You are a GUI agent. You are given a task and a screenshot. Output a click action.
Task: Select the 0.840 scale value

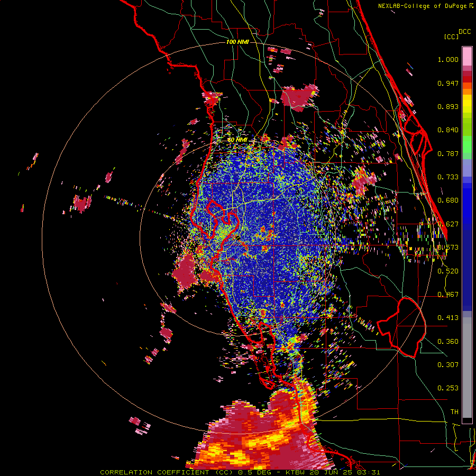tap(448, 130)
